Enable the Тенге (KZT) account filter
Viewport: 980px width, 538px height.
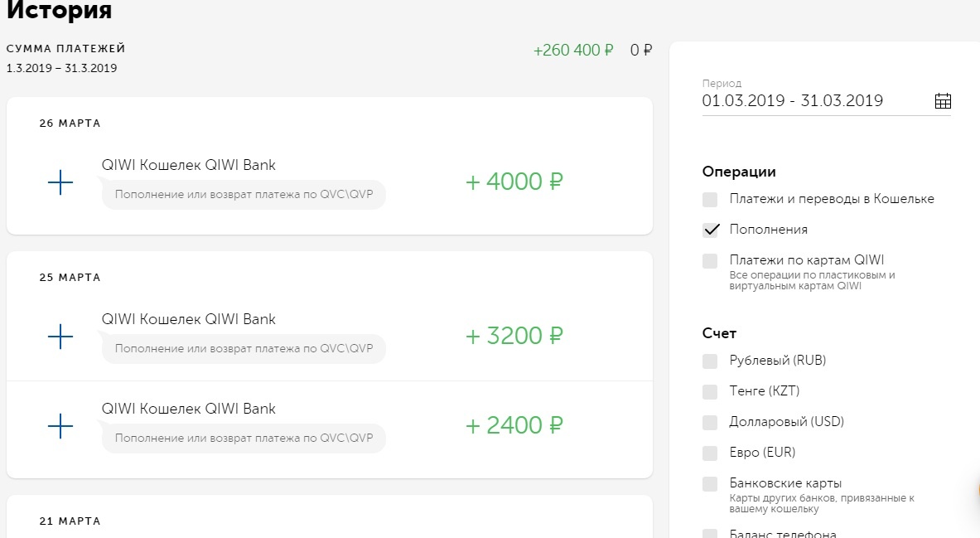click(x=710, y=391)
